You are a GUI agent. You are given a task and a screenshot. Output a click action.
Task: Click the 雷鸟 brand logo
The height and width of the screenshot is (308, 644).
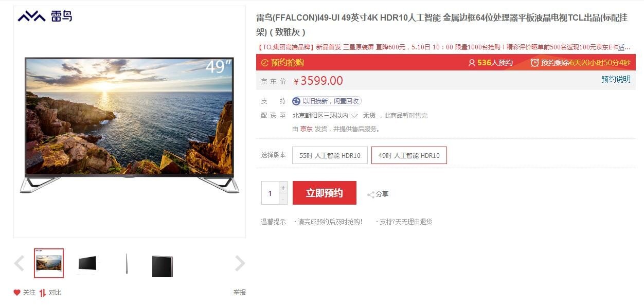click(45, 16)
